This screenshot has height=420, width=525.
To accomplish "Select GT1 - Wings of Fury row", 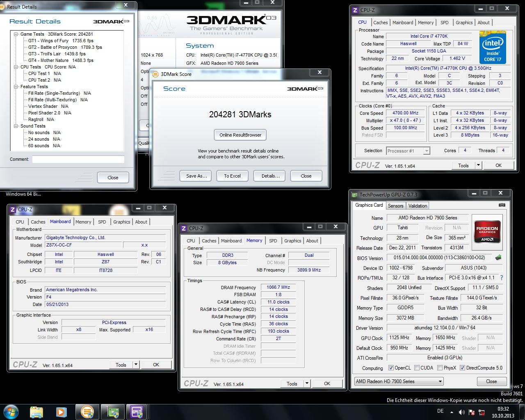I will 61,41.
